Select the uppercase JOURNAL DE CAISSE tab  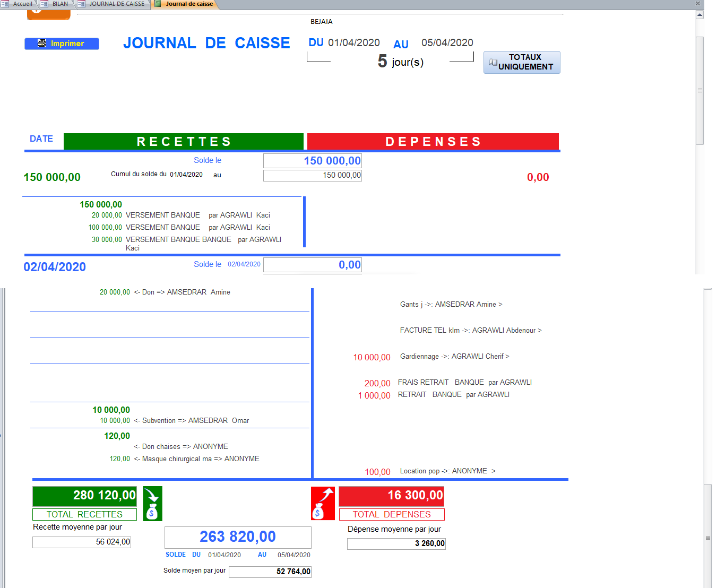(x=113, y=4)
